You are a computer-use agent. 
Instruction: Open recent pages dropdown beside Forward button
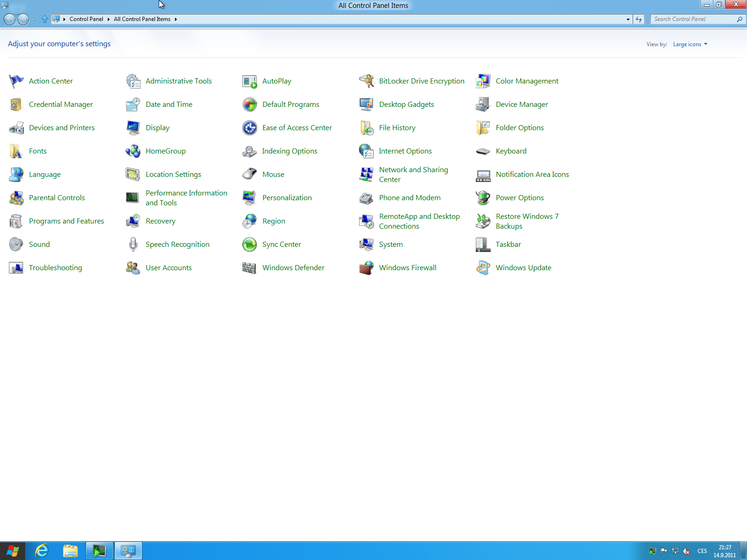tap(32, 20)
